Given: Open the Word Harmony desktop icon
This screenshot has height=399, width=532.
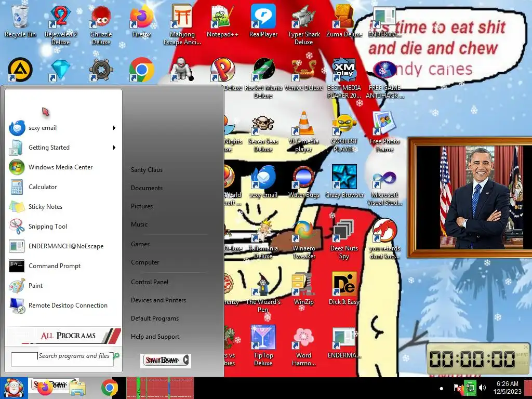Looking at the screenshot, I should [x=303, y=346].
